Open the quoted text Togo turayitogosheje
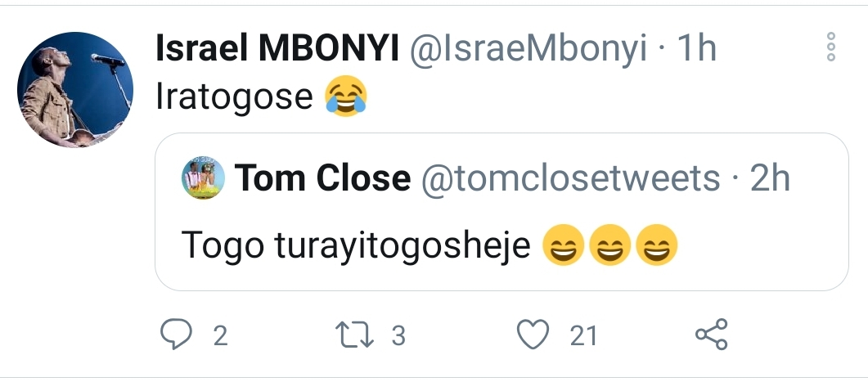Viewport: 868px width, 382px height. [359, 245]
